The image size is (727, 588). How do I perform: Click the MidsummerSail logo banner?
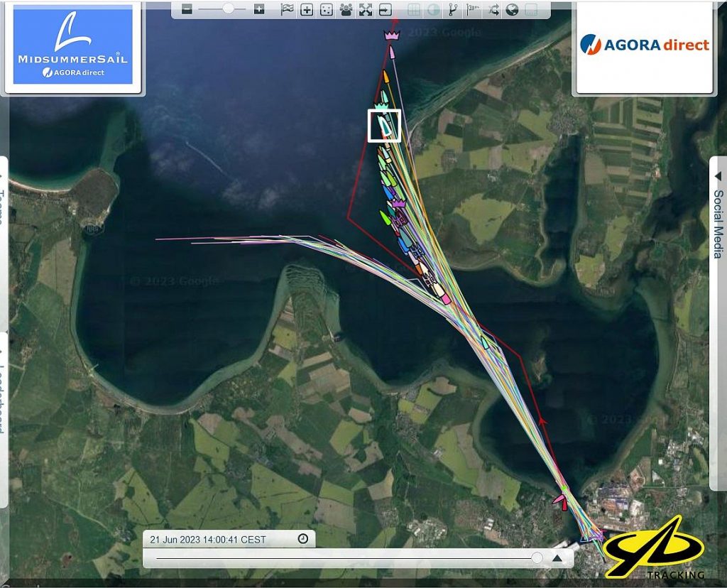click(72, 45)
